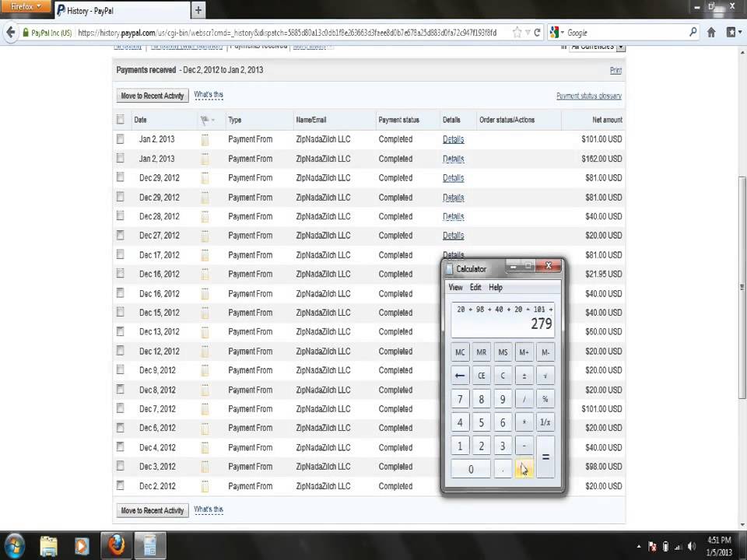
Task: Check the Dec 28, 2012 row checkbox
Action: pyautogui.click(x=120, y=215)
